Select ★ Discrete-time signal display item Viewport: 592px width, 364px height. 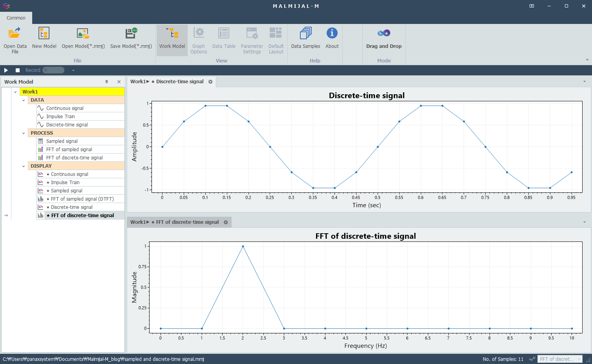pyautogui.click(x=80, y=207)
